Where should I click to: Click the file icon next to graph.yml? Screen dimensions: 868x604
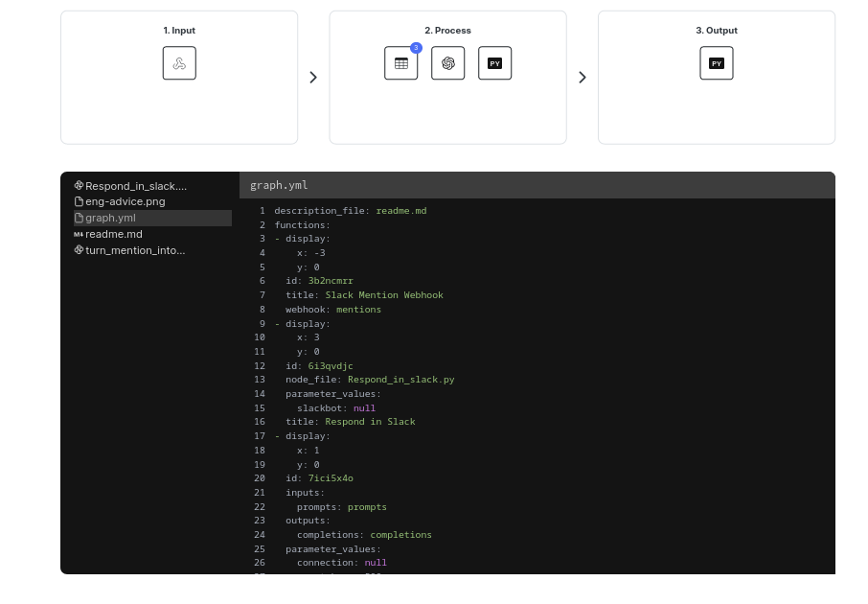[79, 218]
